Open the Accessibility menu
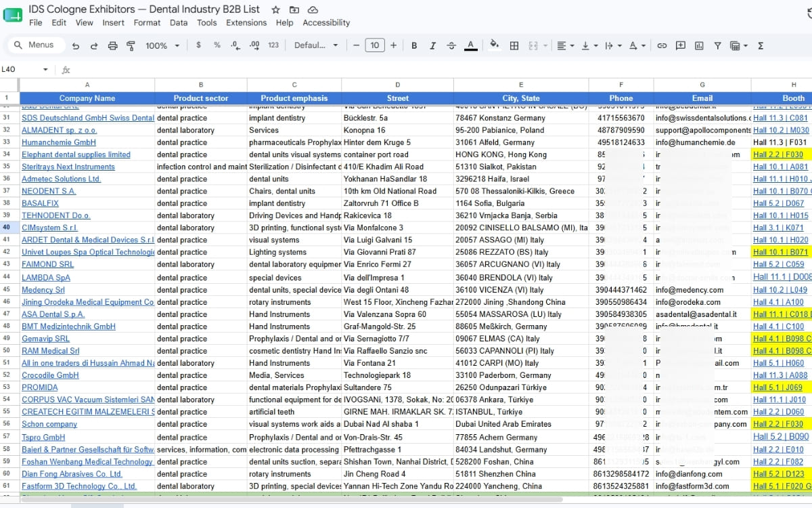 tap(326, 22)
